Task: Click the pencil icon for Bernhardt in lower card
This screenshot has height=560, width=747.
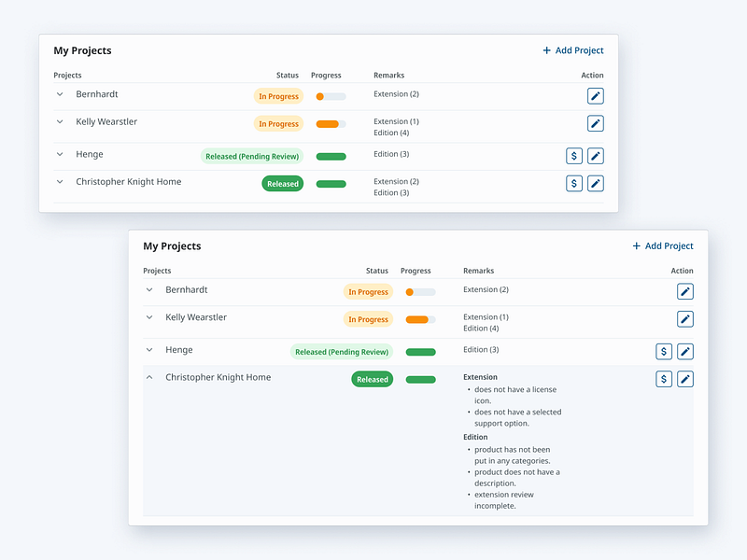Action: coord(685,291)
